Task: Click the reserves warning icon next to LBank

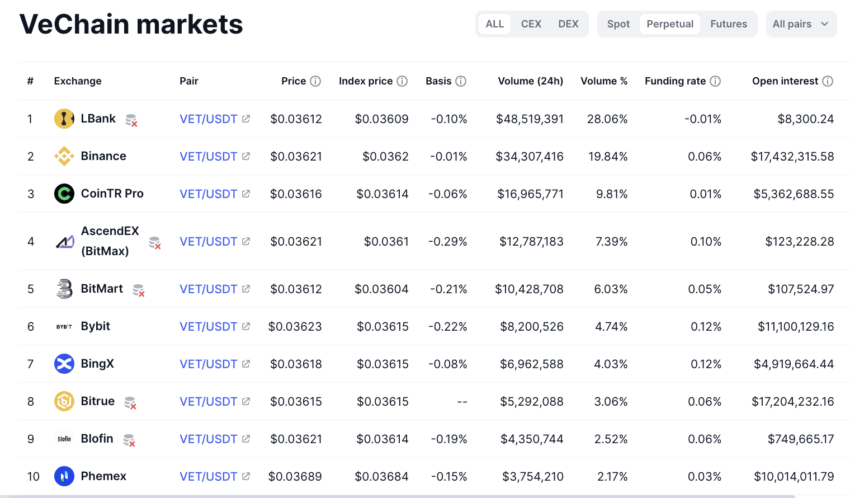Action: (131, 120)
